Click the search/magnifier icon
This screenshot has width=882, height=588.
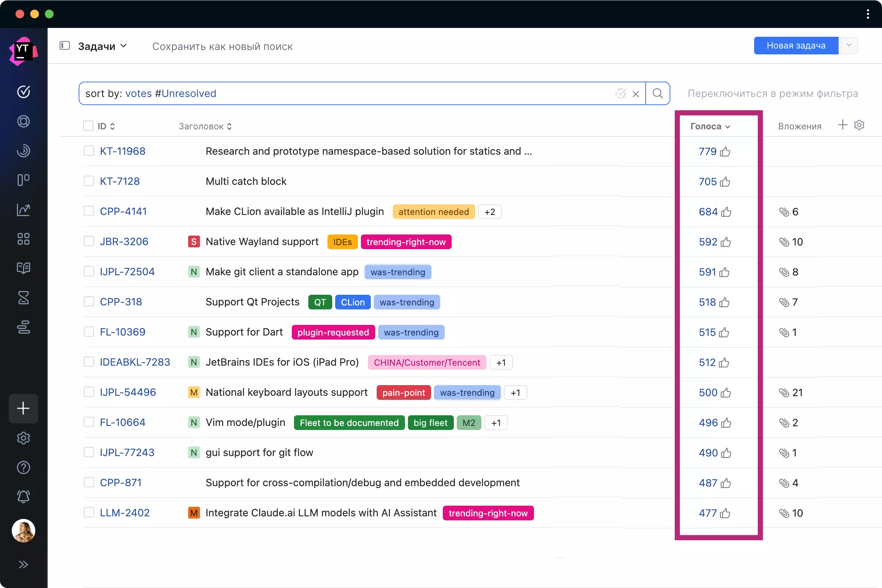[657, 93]
